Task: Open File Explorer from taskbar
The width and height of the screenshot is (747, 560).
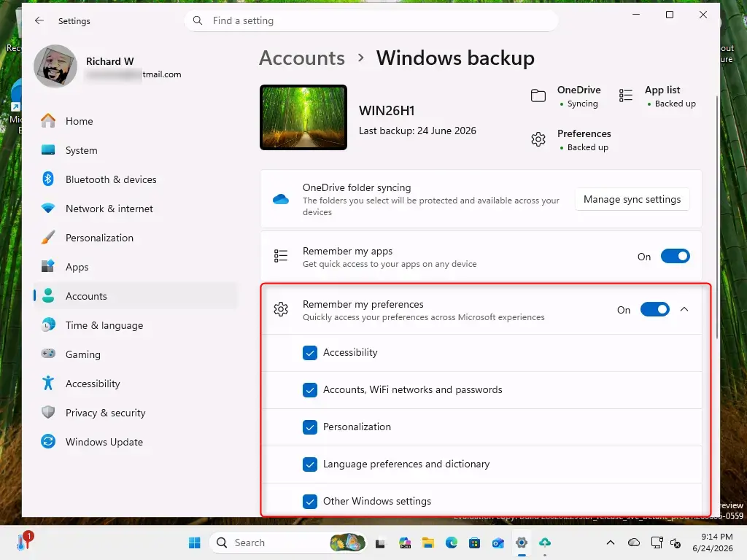Action: pyautogui.click(x=427, y=542)
